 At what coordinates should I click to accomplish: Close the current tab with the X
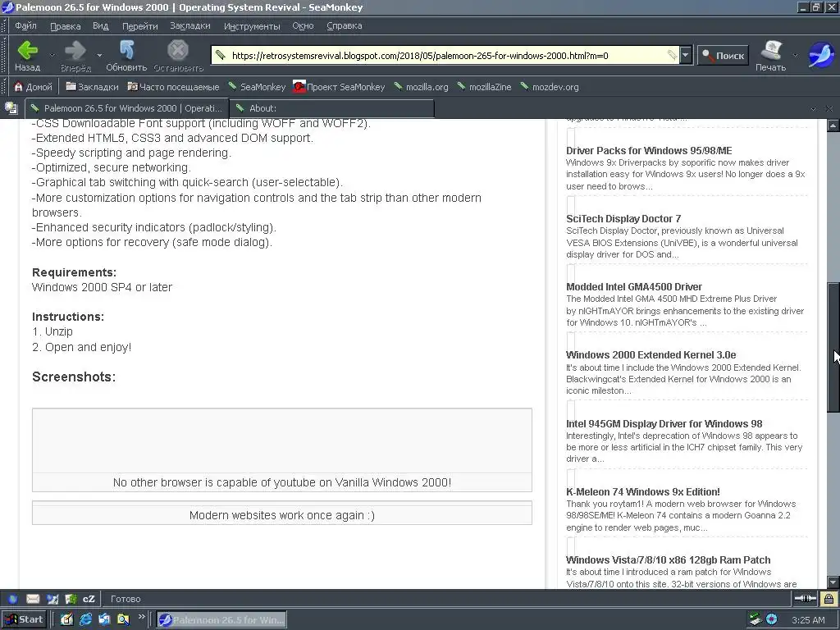[x=829, y=109]
